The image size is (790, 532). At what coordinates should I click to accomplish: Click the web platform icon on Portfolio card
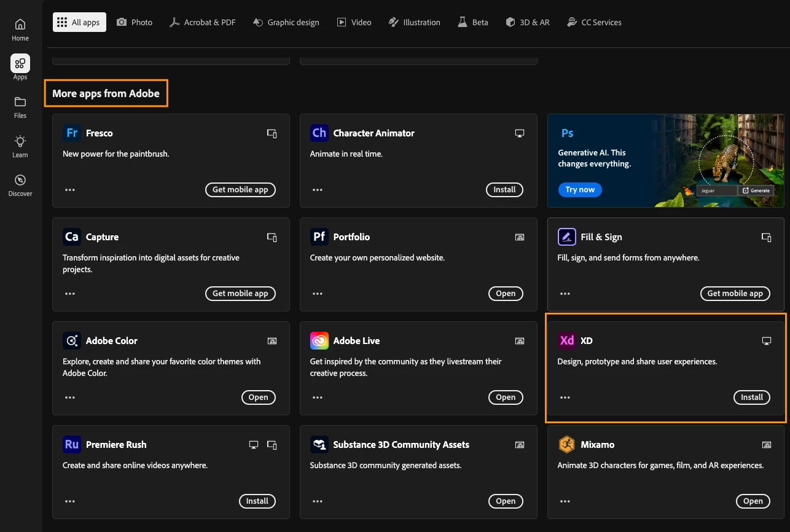point(520,237)
